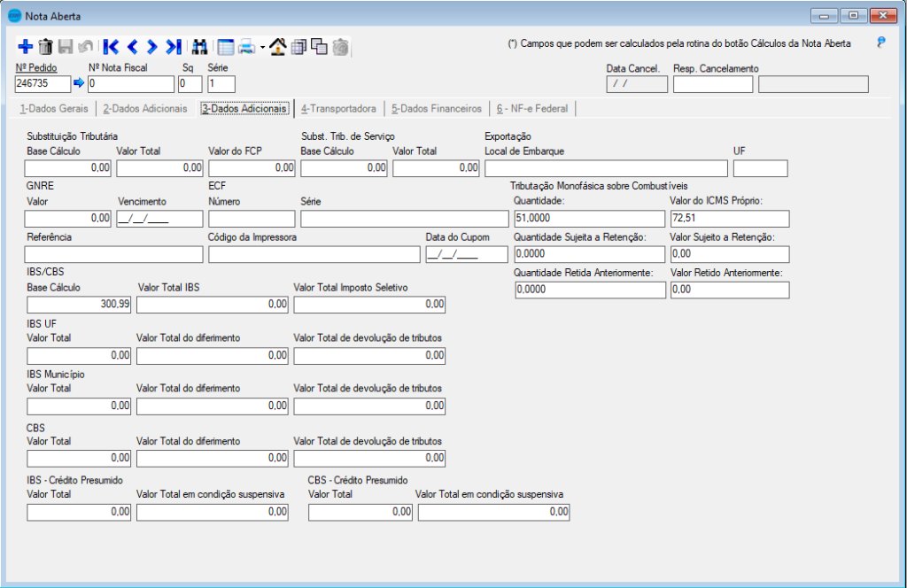Image resolution: width=907 pixels, height=588 pixels.
Task: Open the 4-Transportadora tab
Action: coord(337,109)
